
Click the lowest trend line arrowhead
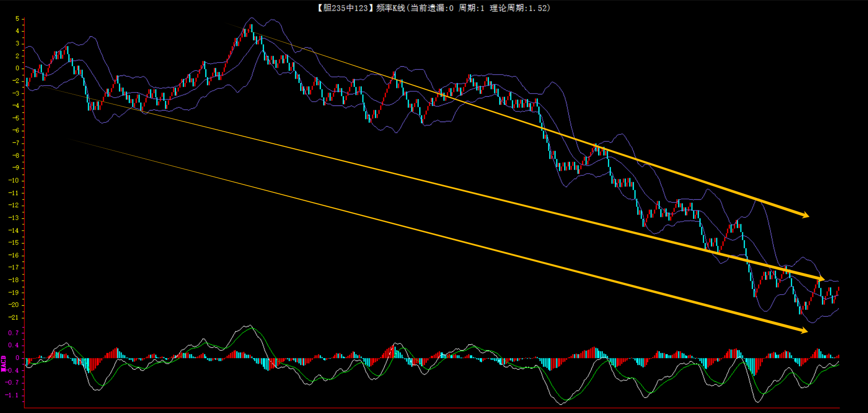pyautogui.click(x=804, y=330)
